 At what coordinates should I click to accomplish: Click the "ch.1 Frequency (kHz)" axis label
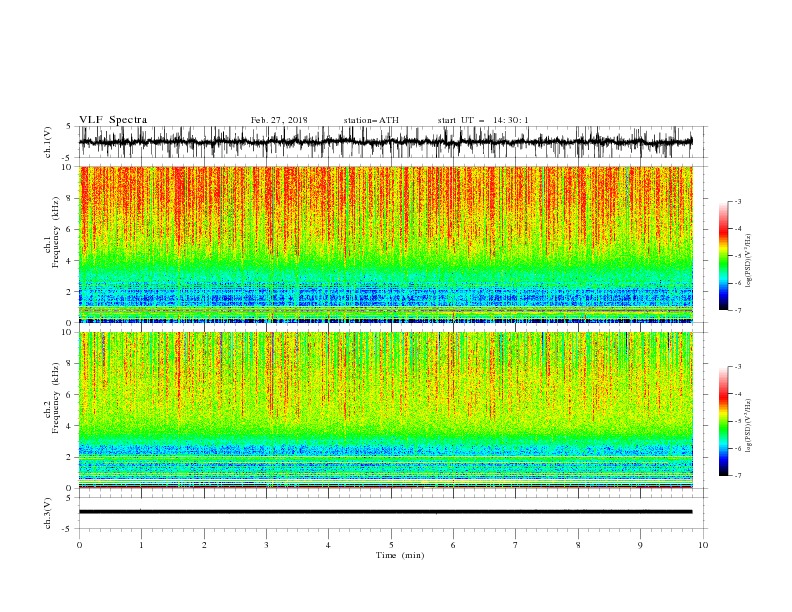coord(52,233)
